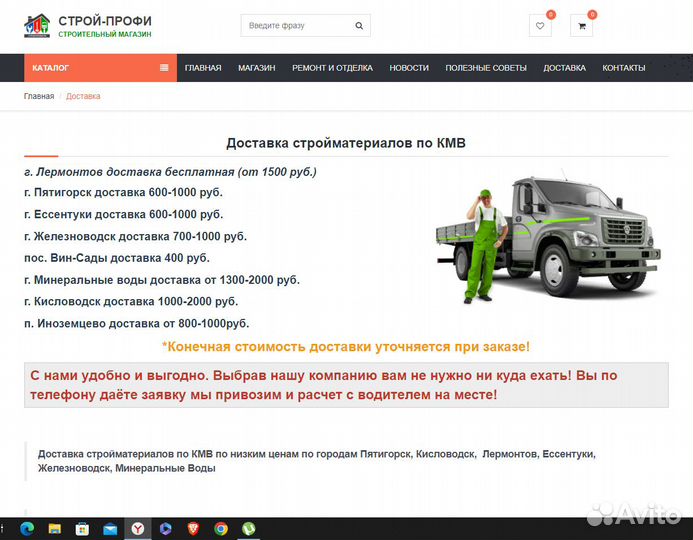
Task: Click the search field Введите фразу
Action: click(298, 26)
